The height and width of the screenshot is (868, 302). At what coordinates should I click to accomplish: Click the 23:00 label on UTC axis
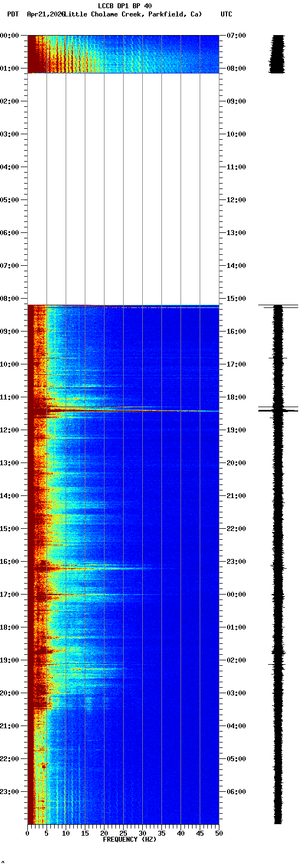pos(236,562)
